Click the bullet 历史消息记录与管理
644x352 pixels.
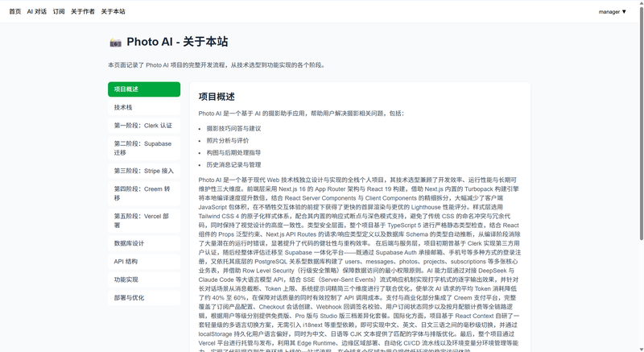point(233,164)
